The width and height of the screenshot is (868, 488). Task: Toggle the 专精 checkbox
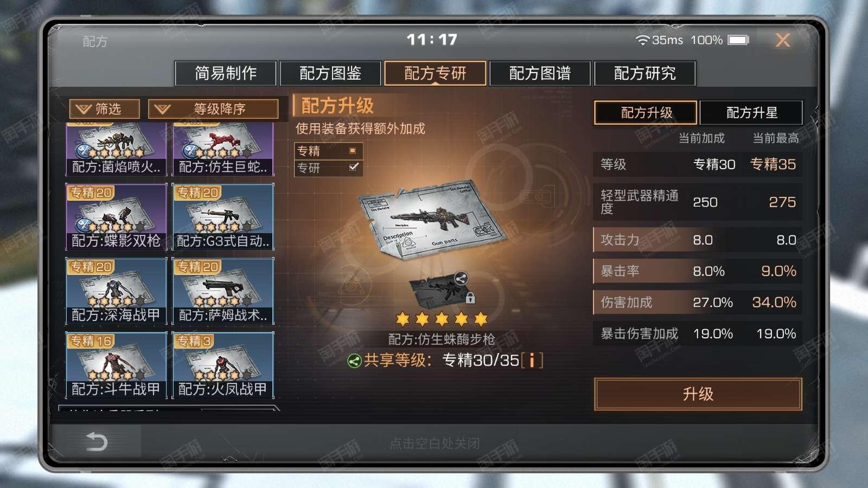coord(353,151)
